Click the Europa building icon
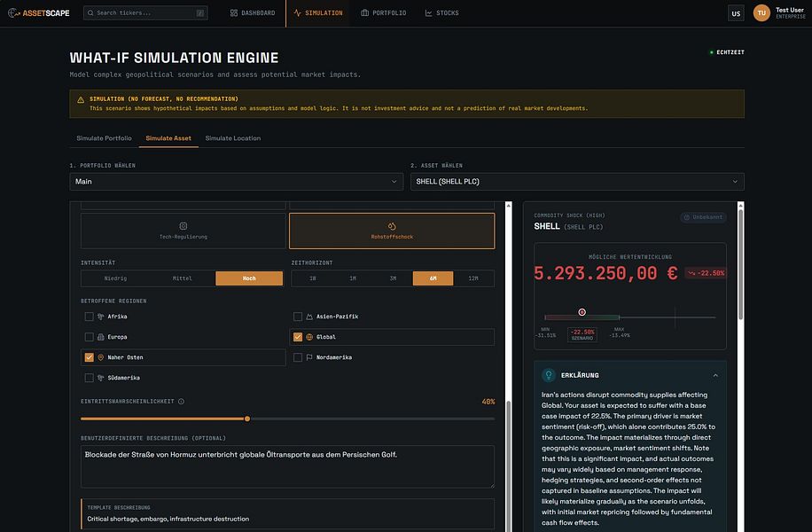The width and height of the screenshot is (812, 532). pyautogui.click(x=101, y=337)
